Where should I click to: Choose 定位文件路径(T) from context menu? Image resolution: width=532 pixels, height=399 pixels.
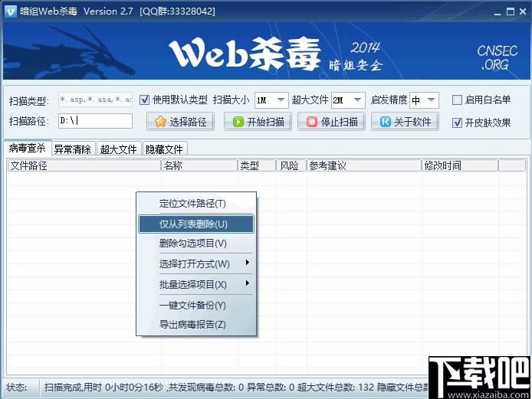pyautogui.click(x=195, y=204)
